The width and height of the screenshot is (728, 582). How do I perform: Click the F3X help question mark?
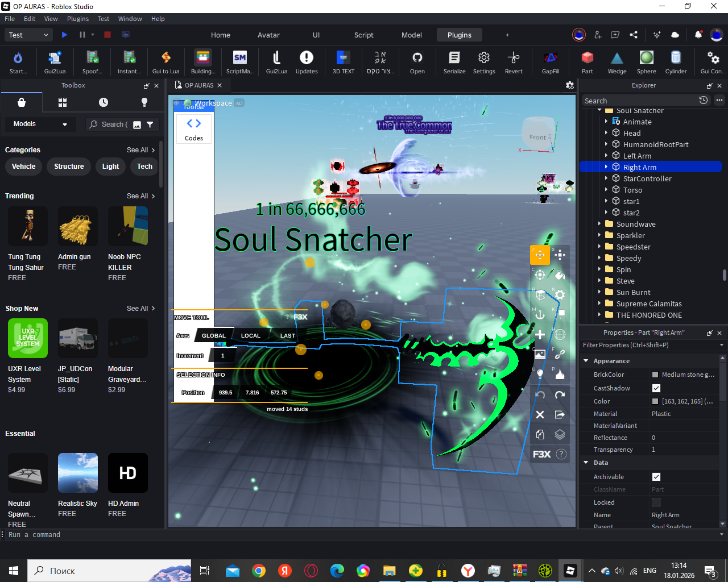tap(561, 454)
